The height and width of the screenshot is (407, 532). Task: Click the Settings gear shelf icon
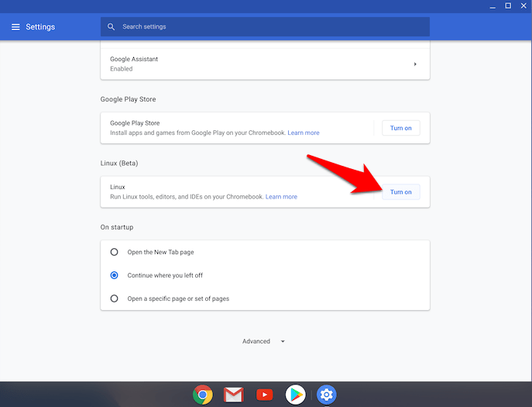326,395
